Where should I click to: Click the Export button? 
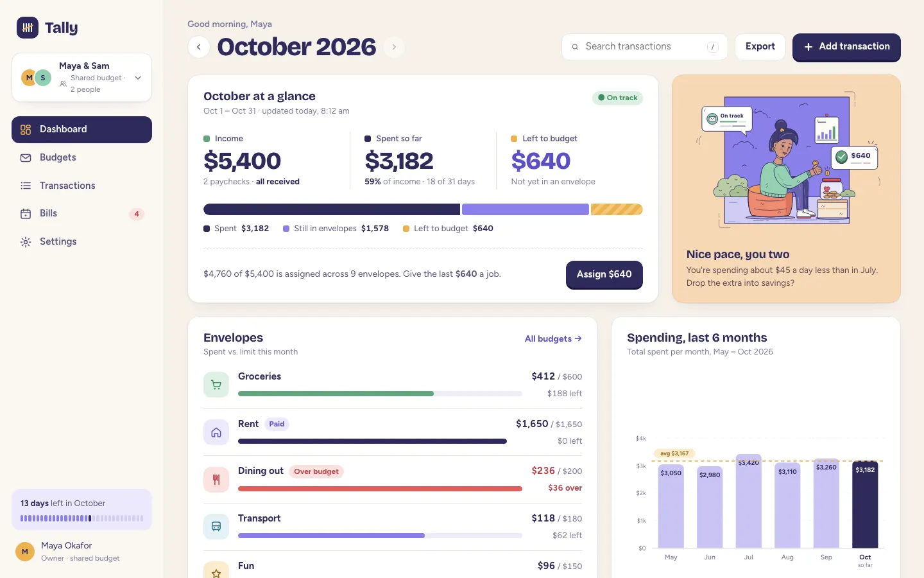(760, 47)
